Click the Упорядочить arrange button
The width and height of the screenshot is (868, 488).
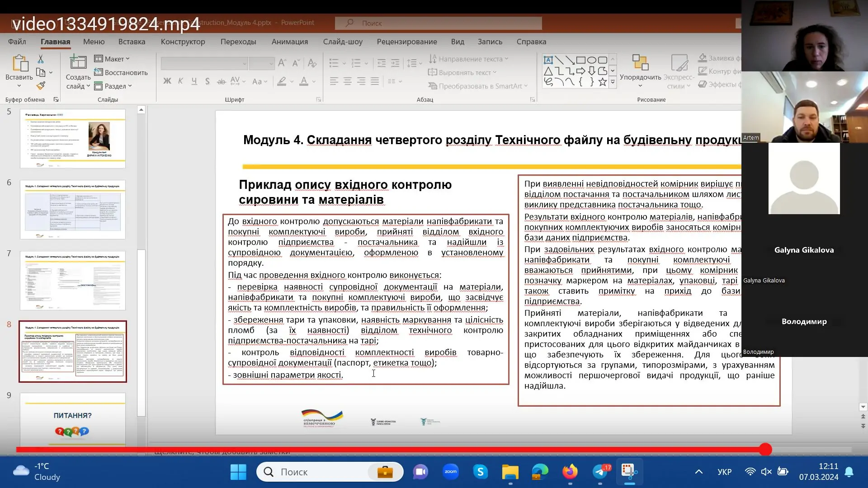640,69
